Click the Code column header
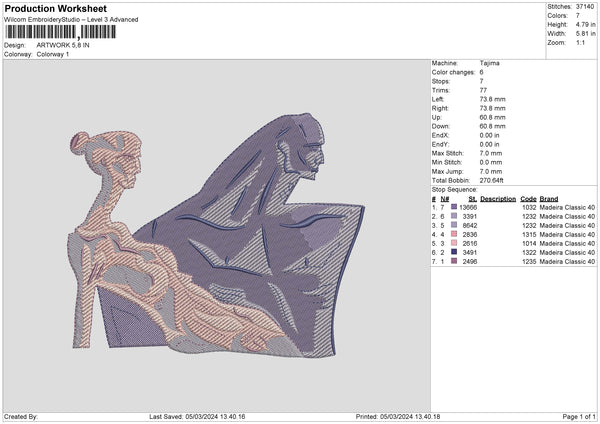Image resolution: width=600 pixels, height=424 pixels. click(x=529, y=198)
